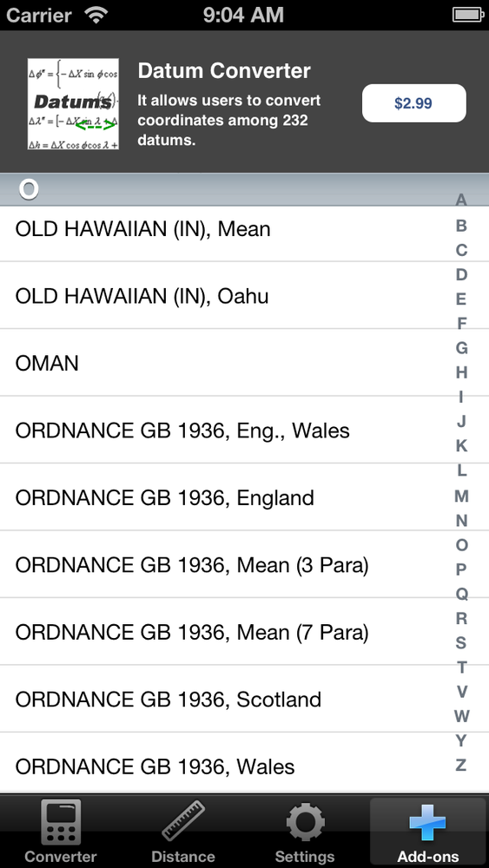
Task: Buy Datum Converter for $2.99
Action: (x=413, y=103)
